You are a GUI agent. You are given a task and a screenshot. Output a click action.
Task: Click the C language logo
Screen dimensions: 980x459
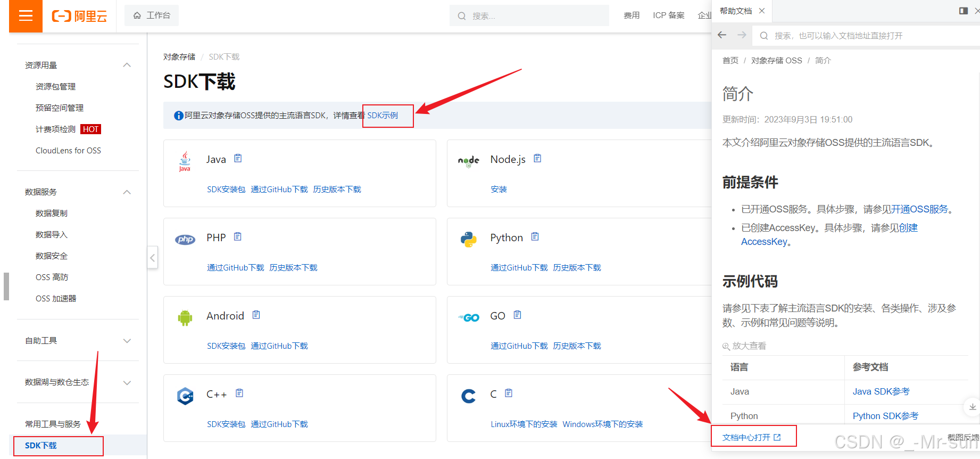pyautogui.click(x=469, y=396)
